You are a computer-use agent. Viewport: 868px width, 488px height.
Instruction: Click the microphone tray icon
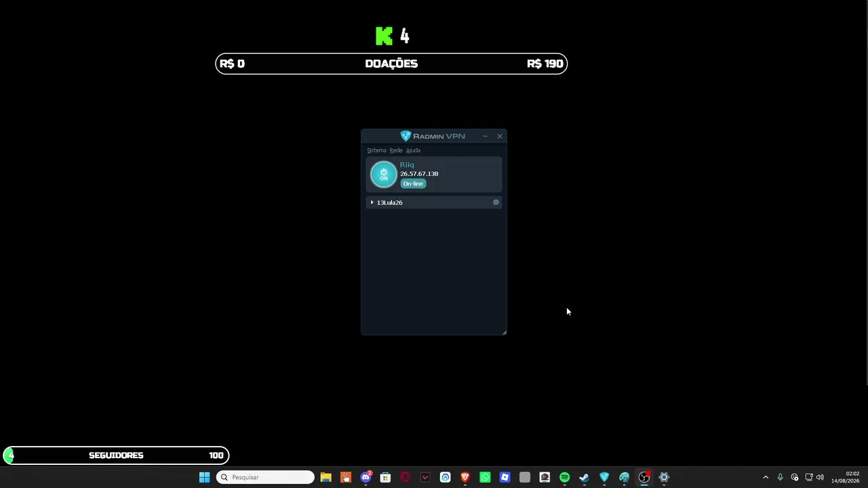point(781,477)
